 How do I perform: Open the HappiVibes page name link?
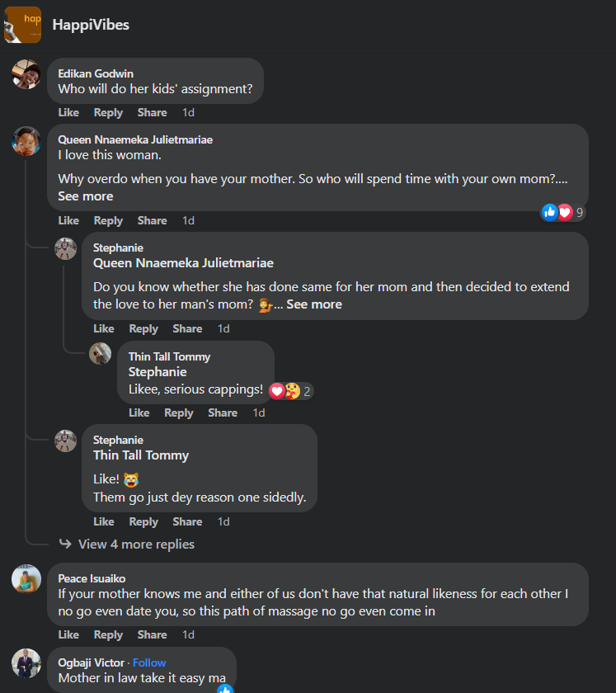pos(91,25)
